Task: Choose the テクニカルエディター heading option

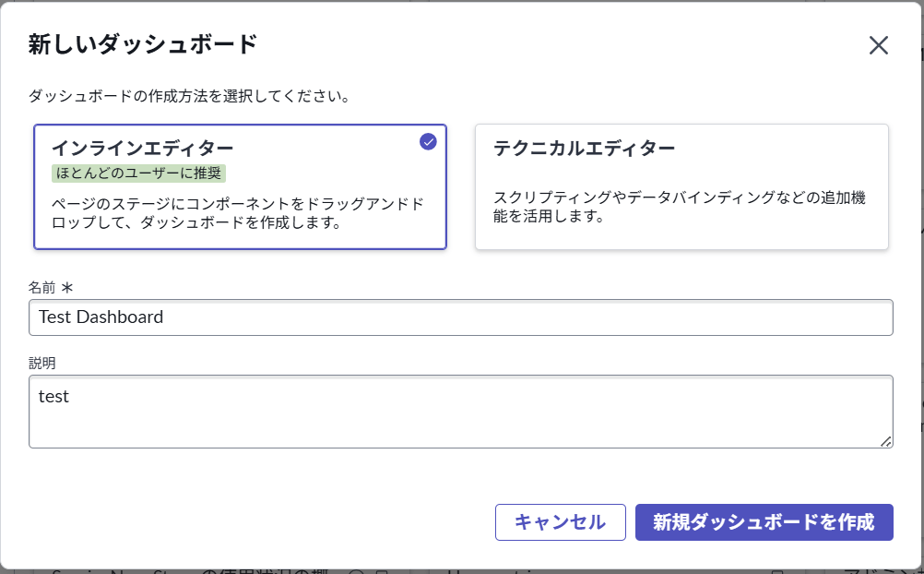Action: click(x=584, y=148)
